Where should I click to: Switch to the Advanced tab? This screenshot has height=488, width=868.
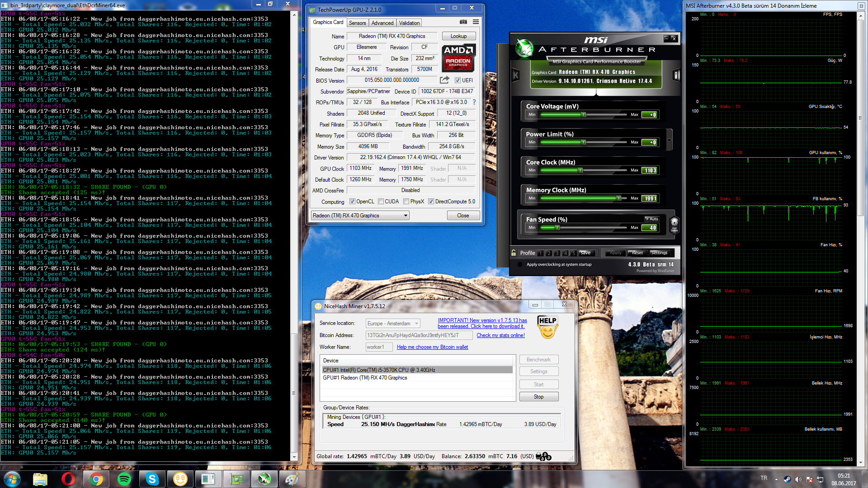tap(382, 23)
